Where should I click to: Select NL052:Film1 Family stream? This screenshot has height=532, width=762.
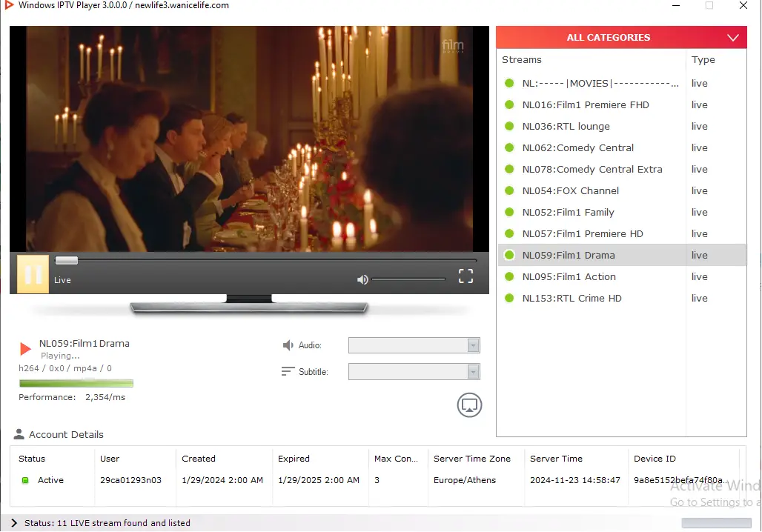tap(622, 212)
